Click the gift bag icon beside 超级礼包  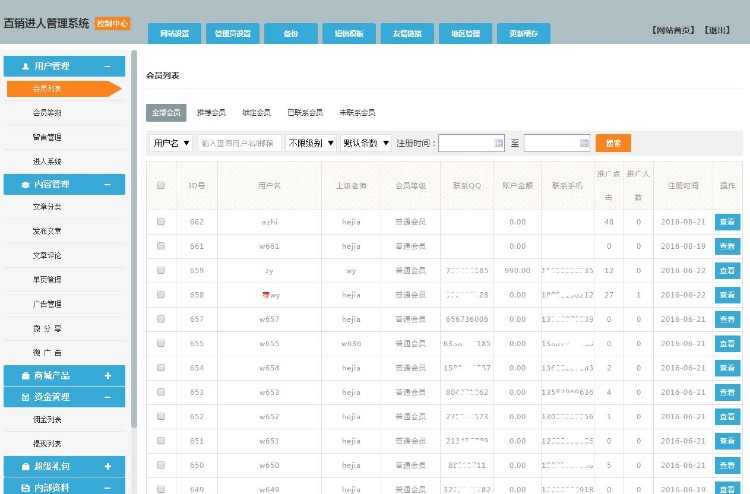pyautogui.click(x=25, y=466)
